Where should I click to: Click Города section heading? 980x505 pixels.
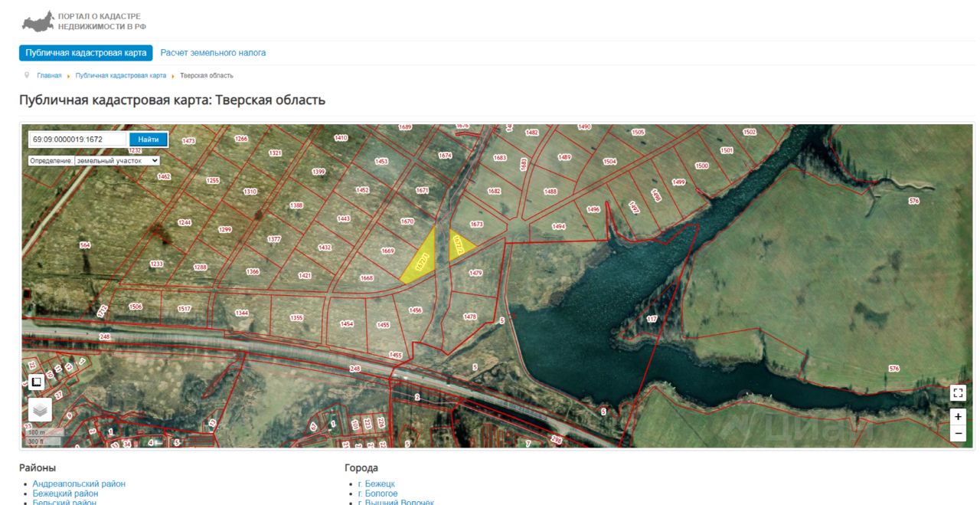pos(361,468)
